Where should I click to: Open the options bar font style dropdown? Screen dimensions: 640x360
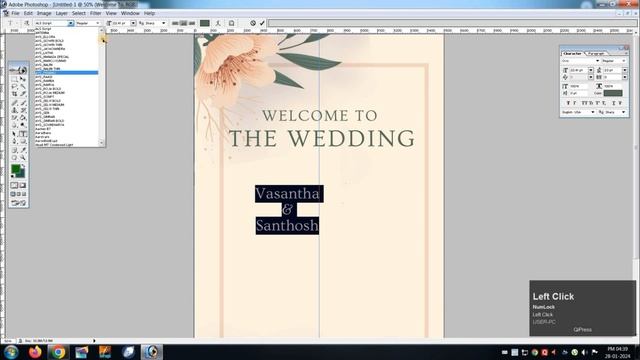(98, 23)
